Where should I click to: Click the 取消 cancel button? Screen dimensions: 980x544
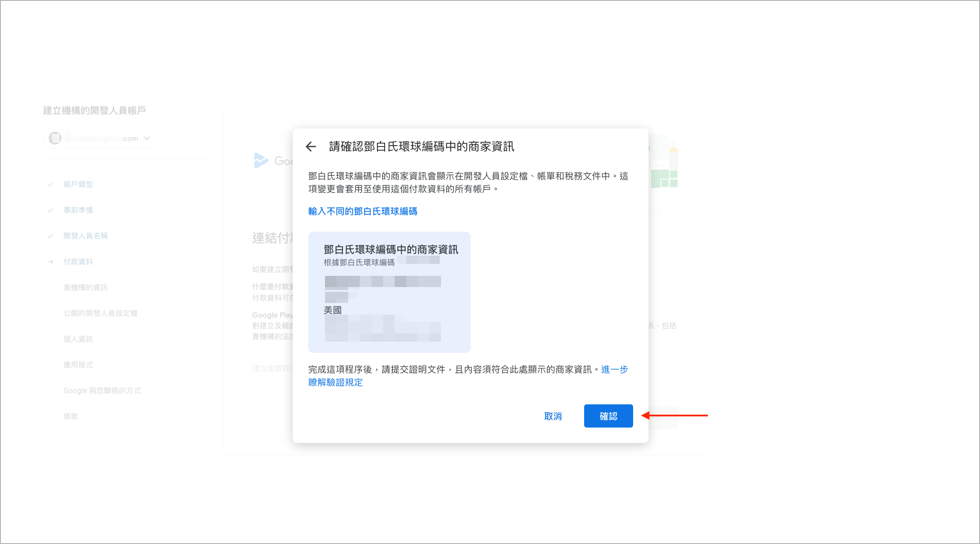pyautogui.click(x=553, y=416)
